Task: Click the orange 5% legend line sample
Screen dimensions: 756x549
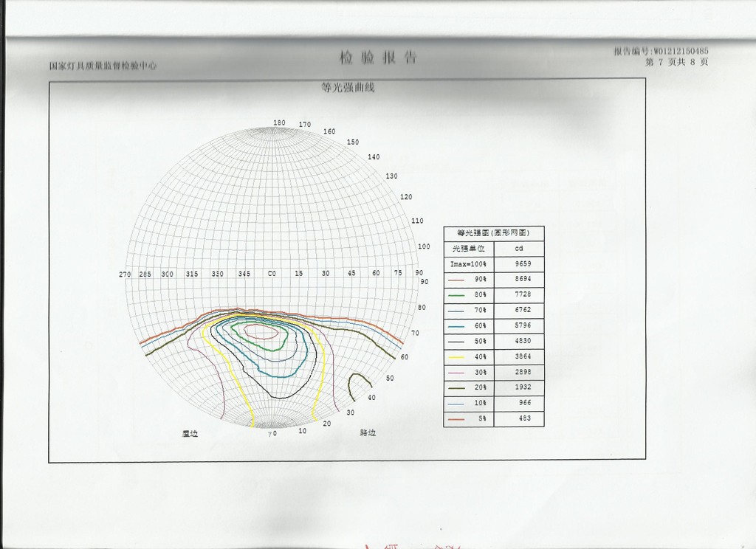Action: click(456, 419)
